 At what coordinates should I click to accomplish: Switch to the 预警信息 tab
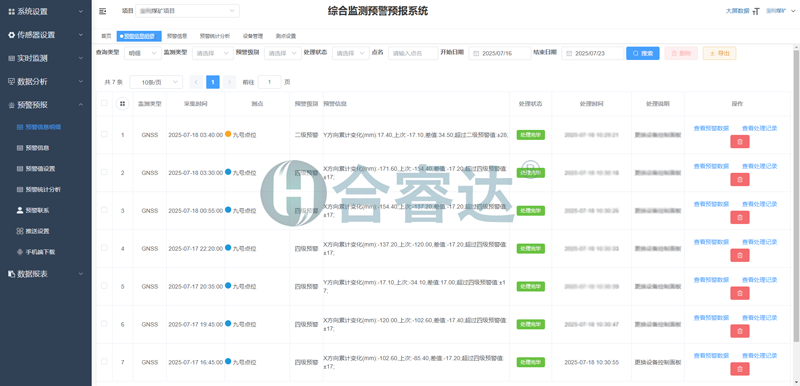177,36
